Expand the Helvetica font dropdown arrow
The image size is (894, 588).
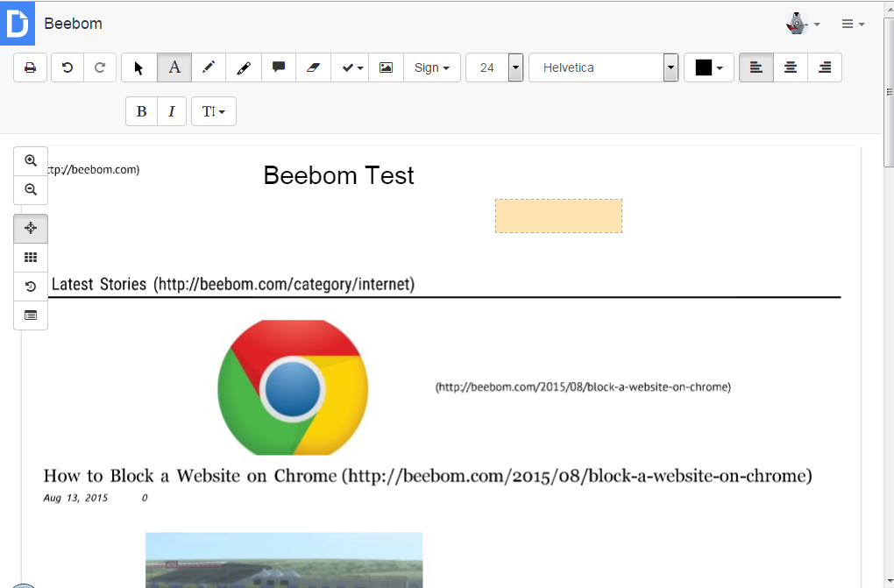coord(671,67)
